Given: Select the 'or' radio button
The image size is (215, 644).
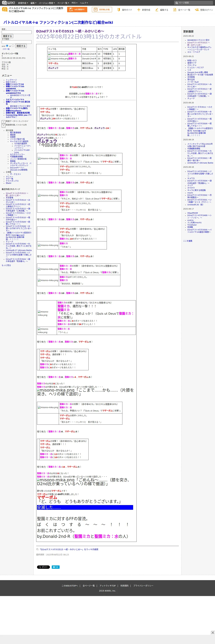Looking at the screenshot, I should pos(13,46).
